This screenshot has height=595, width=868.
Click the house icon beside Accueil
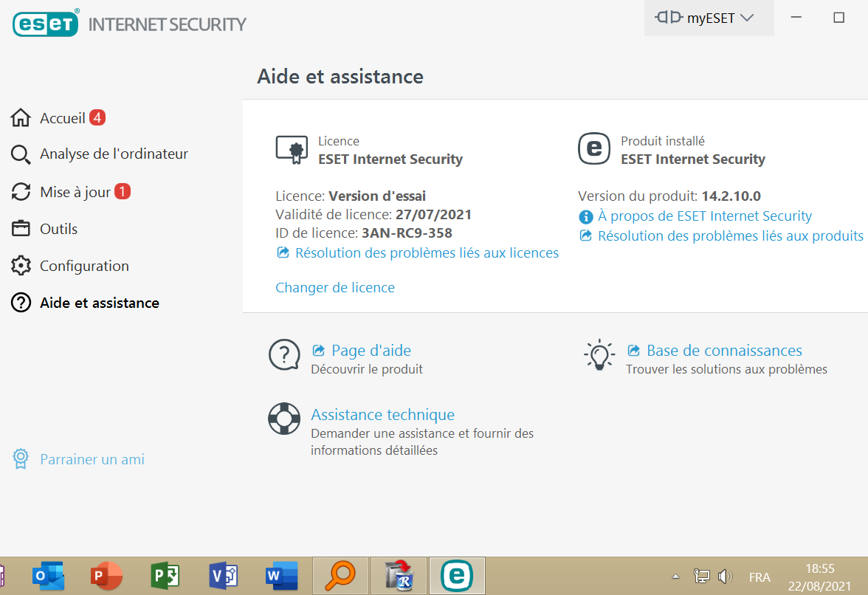point(21,117)
